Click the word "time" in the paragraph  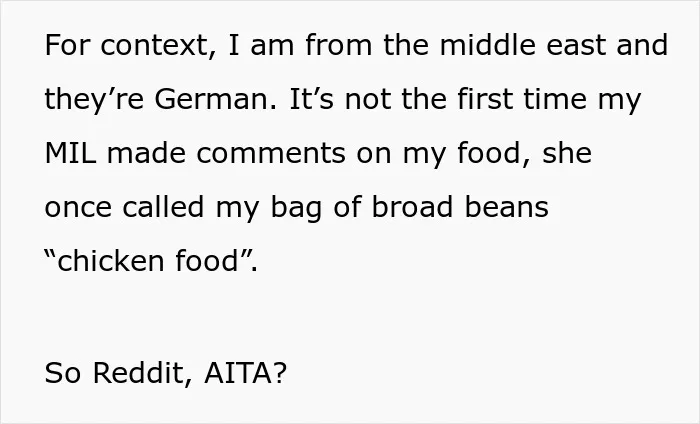[555, 99]
